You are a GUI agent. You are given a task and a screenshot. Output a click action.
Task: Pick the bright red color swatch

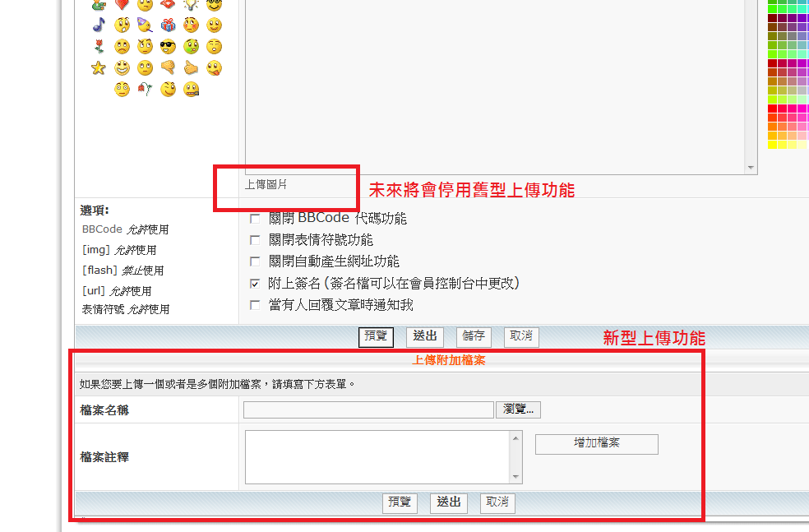point(772,109)
